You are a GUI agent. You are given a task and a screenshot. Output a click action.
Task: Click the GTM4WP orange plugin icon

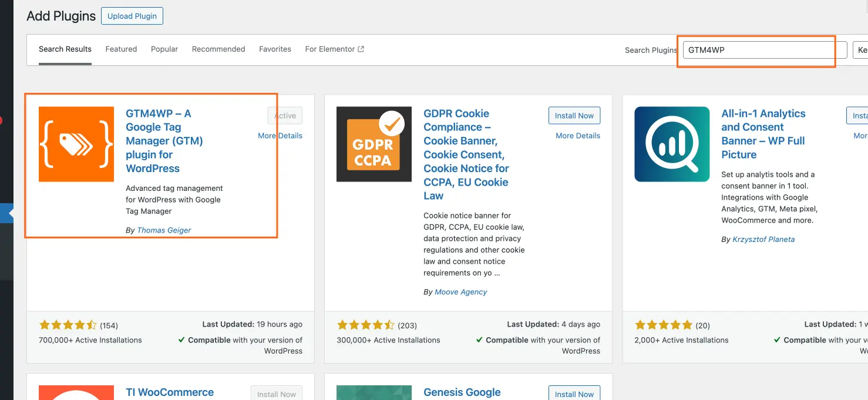pyautogui.click(x=76, y=144)
